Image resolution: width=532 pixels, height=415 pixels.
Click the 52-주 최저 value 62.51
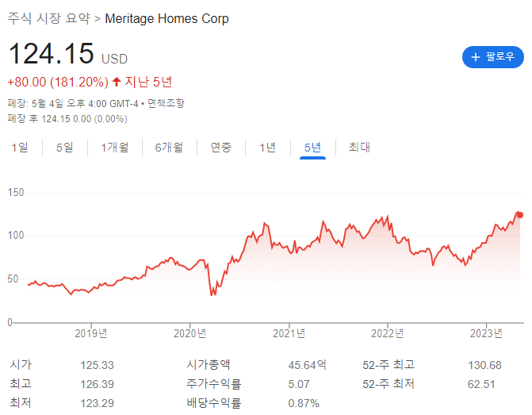point(481,384)
